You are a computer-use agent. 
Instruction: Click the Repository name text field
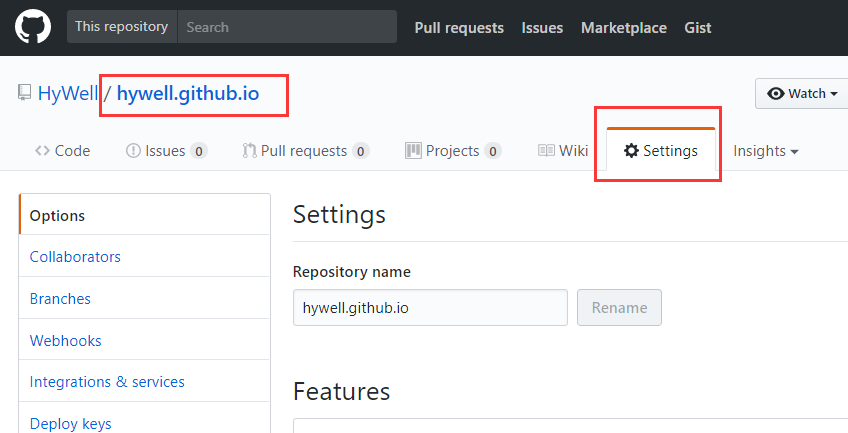(x=430, y=308)
